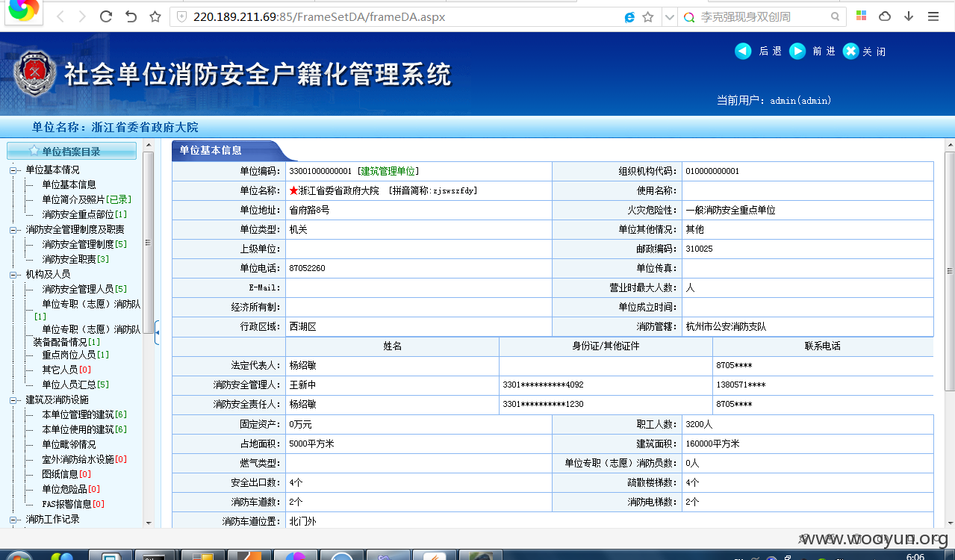Collapse the 机构及人员 tree node
The image size is (955, 560).
pos(13,274)
